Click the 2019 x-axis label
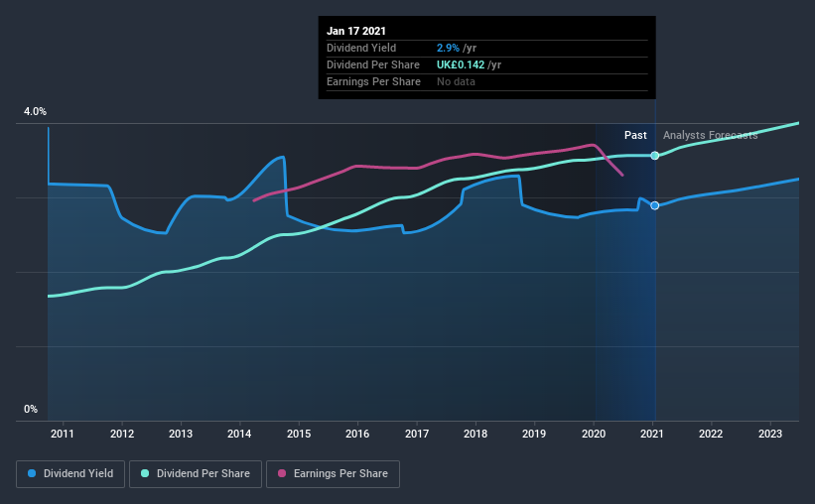This screenshot has width=815, height=504. (x=534, y=434)
